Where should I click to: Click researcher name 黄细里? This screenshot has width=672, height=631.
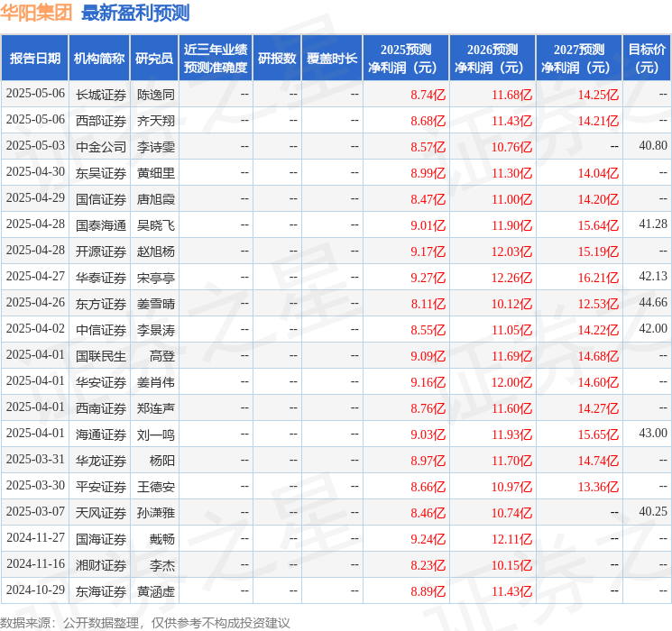[155, 173]
